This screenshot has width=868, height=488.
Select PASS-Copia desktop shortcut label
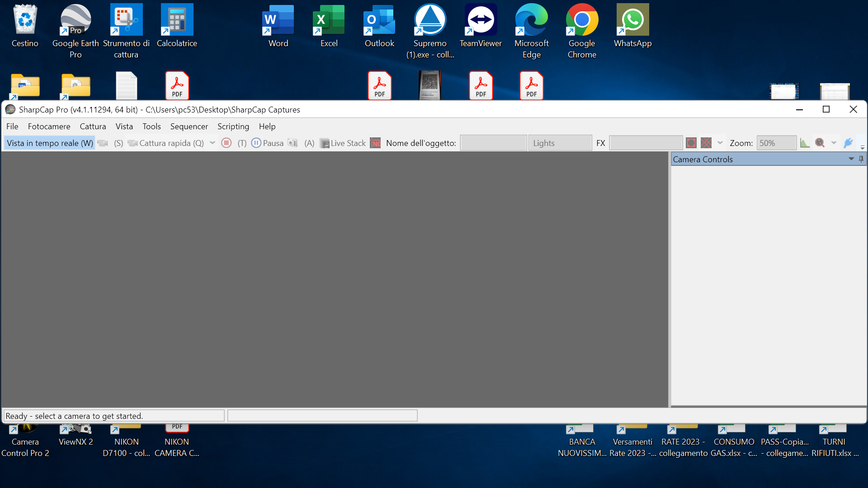(784, 447)
